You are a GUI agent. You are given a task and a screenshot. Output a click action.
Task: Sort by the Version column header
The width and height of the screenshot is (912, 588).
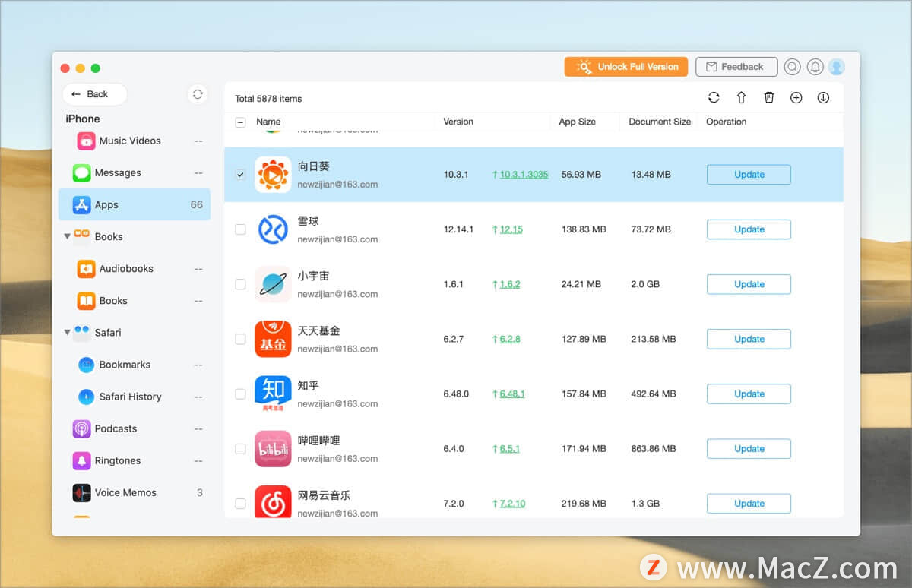coord(458,122)
